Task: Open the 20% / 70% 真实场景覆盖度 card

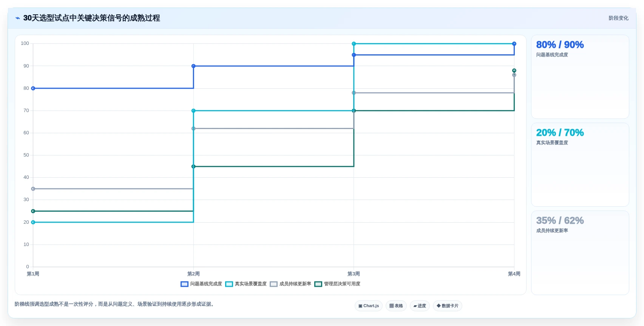Action: click(580, 165)
